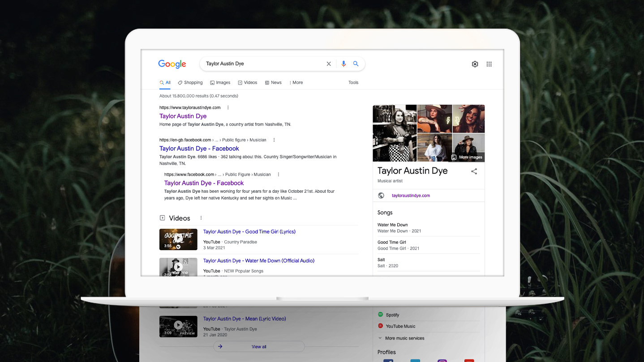The height and width of the screenshot is (362, 644).
Task: Click the Google logo
Action: tap(172, 64)
